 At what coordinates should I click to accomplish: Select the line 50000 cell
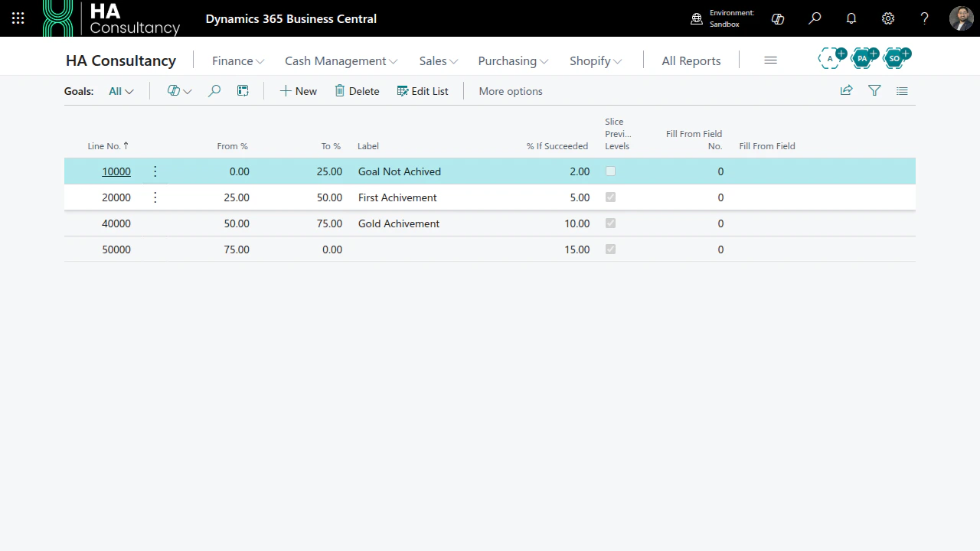point(116,249)
